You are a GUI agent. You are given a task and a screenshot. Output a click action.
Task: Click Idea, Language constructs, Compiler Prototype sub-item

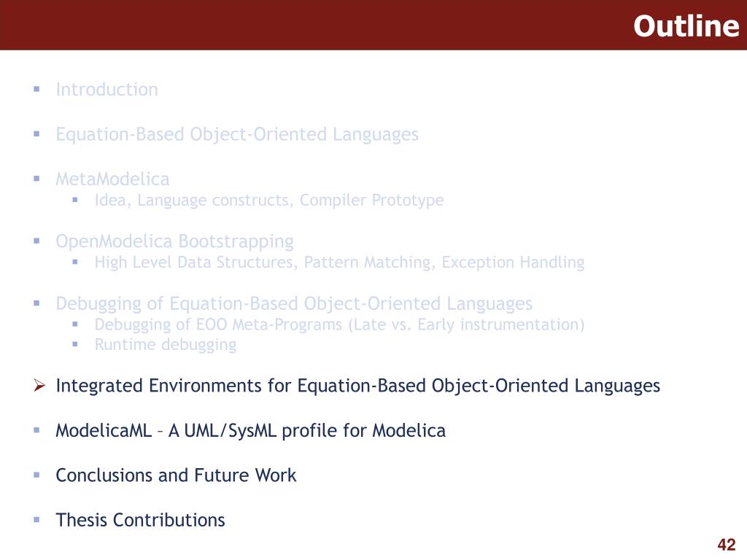[x=268, y=200]
